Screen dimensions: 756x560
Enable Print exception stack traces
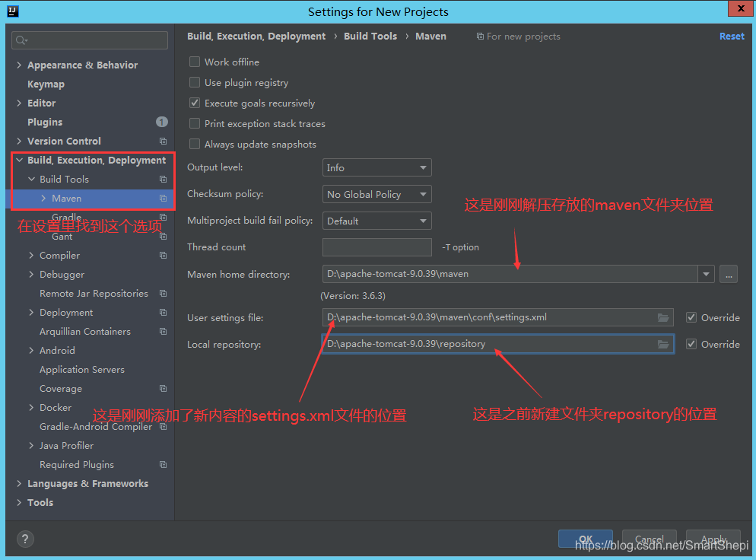click(195, 123)
